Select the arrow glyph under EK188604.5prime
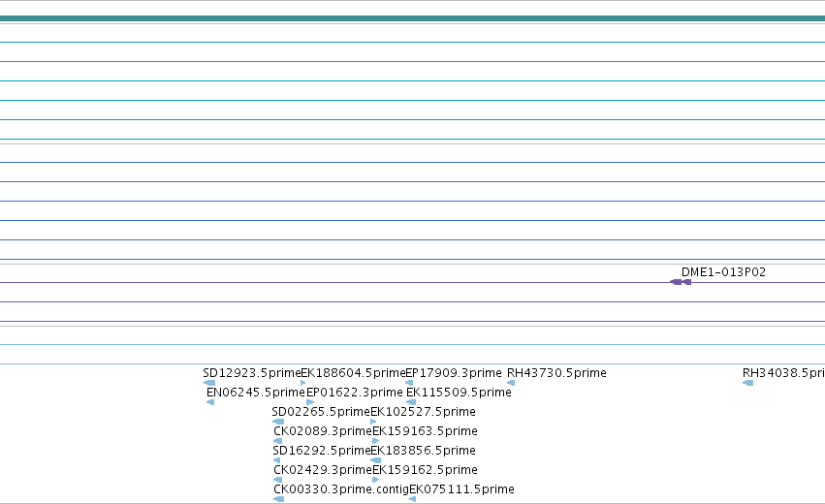Screen dimensions: 825x504 [303, 383]
